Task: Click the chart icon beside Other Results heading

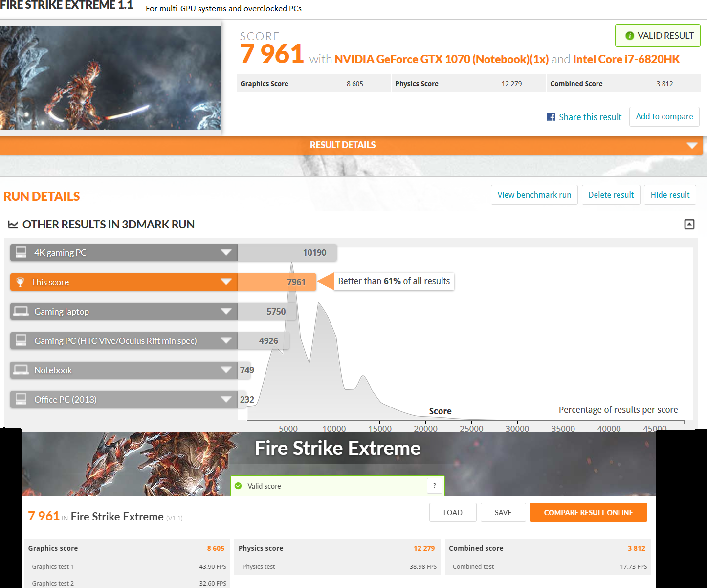Action: click(x=13, y=225)
